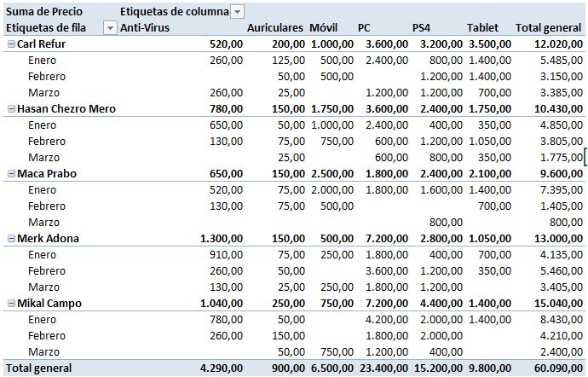Viewport: 588px width, 377px height.
Task: Collapse the Hasan Chezro Mero group
Action: click(x=12, y=109)
